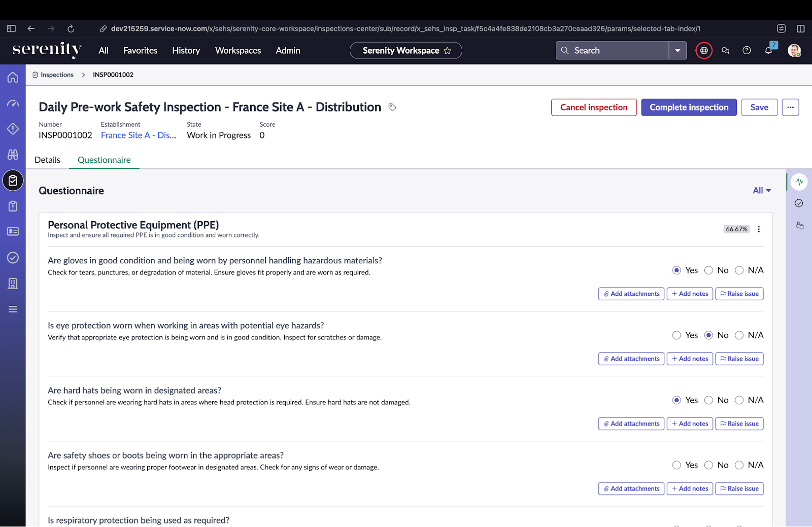
Task: Open the Workspaces menu
Action: pyautogui.click(x=238, y=51)
